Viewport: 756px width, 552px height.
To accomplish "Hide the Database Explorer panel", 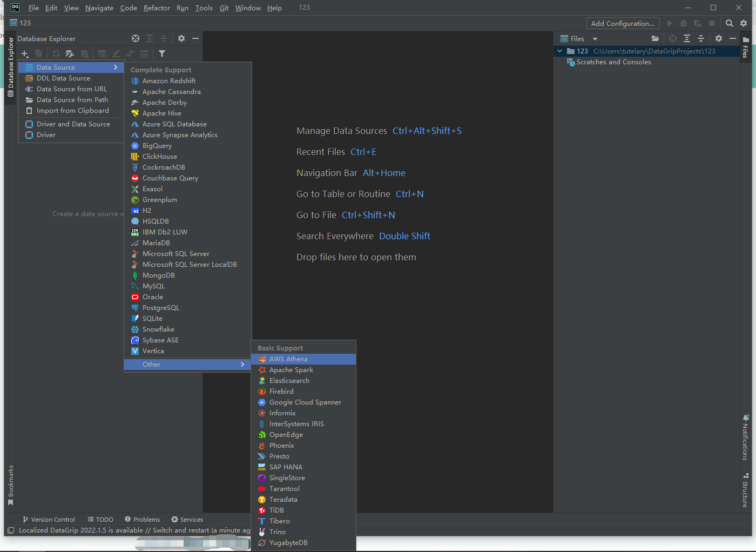I will click(195, 38).
